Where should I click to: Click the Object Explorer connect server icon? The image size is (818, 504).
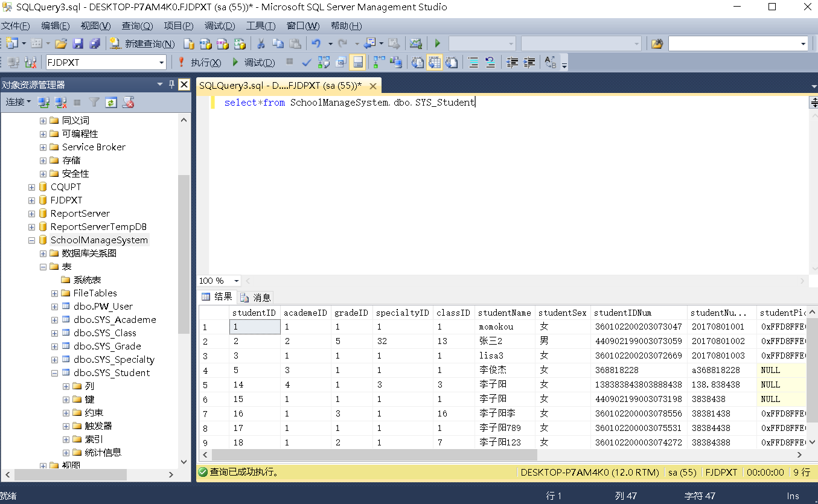click(43, 102)
